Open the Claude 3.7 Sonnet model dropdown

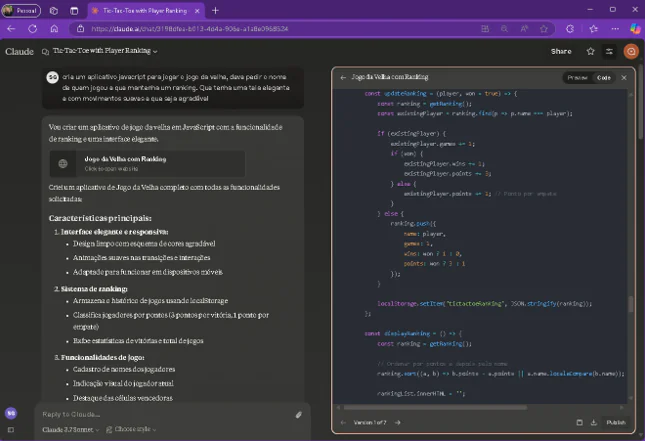(70, 429)
